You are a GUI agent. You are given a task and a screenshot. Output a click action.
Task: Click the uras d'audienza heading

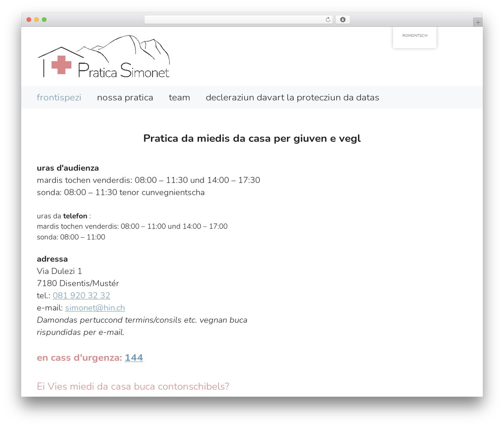pyautogui.click(x=68, y=168)
